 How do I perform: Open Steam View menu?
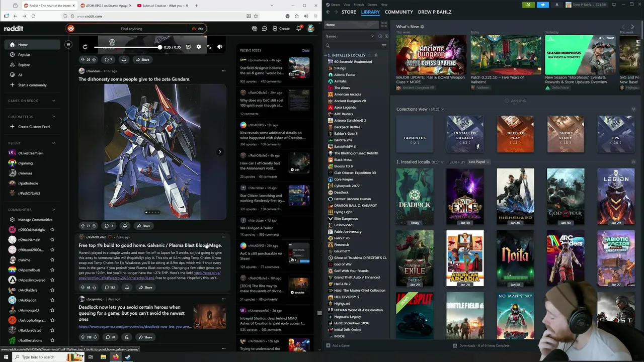pos(347,5)
